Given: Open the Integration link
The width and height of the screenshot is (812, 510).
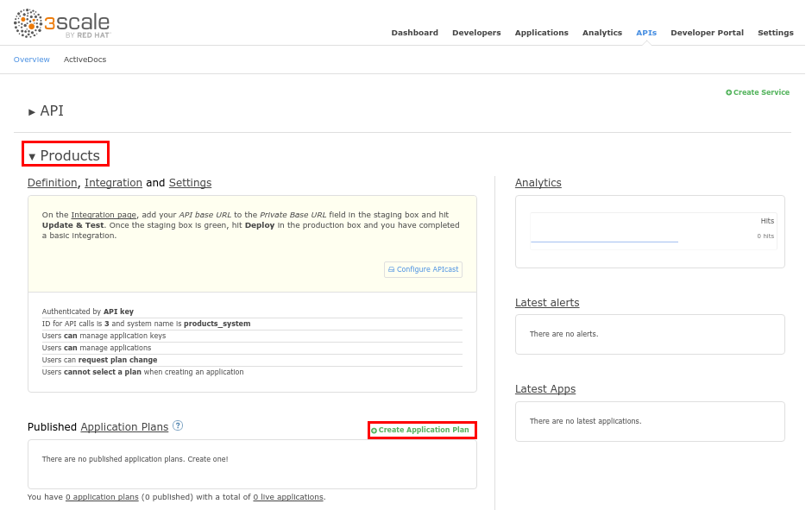Looking at the screenshot, I should pyautogui.click(x=113, y=183).
